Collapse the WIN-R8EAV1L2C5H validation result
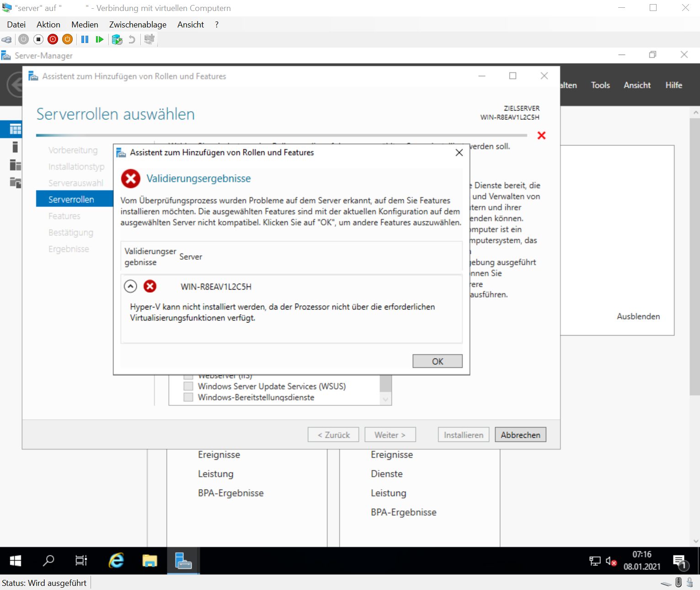Screen dimensions: 700x590 coord(130,286)
